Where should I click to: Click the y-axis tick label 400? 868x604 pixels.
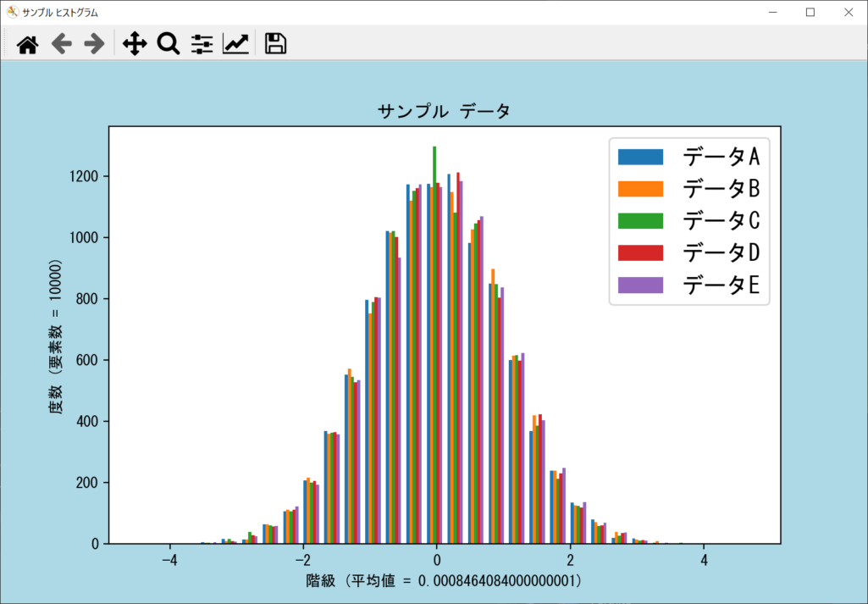tap(87, 422)
